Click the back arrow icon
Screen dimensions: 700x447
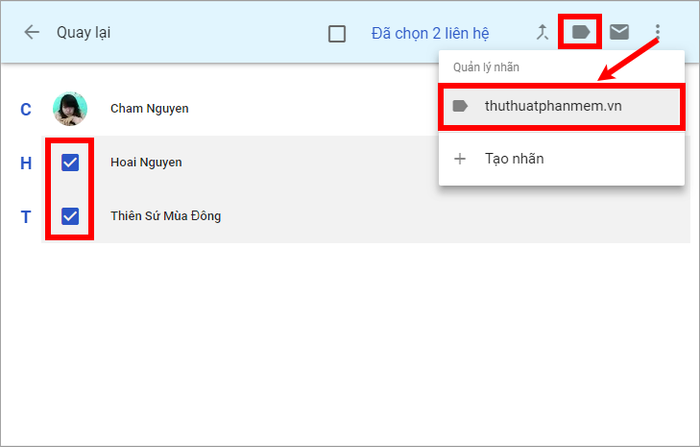(x=32, y=33)
